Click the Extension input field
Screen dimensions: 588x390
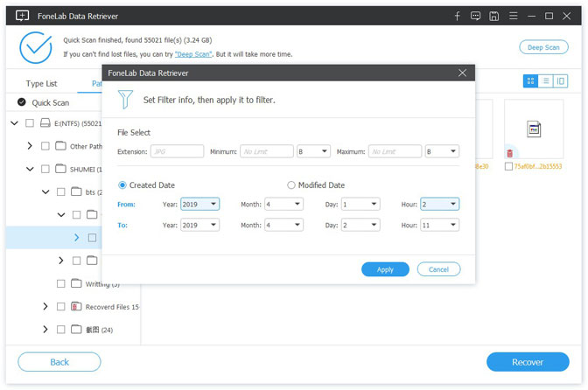[177, 151]
